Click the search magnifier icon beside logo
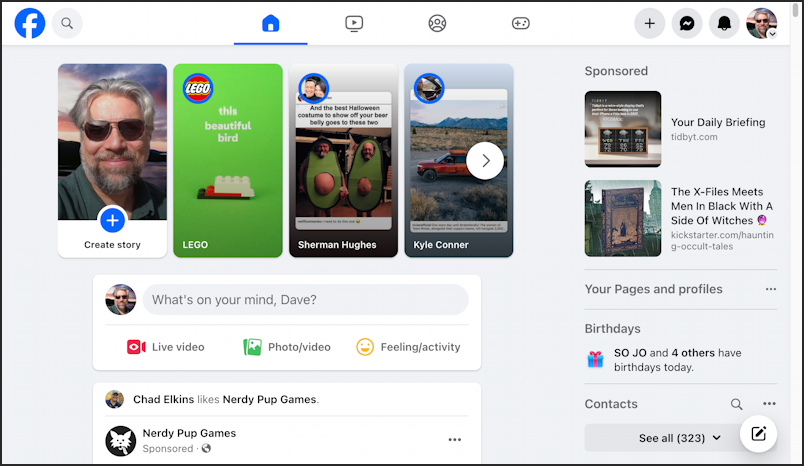 click(x=67, y=24)
